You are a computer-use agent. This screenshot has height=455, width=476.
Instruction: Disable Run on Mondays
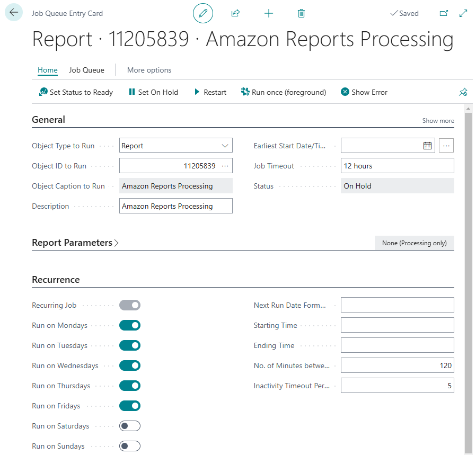click(x=130, y=325)
